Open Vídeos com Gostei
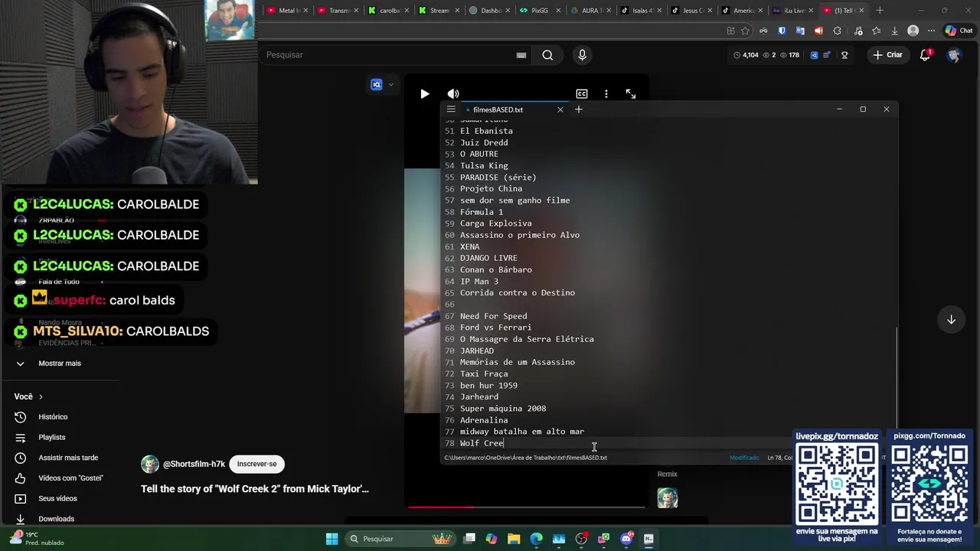Viewport: 980px width, 551px height. tap(70, 478)
